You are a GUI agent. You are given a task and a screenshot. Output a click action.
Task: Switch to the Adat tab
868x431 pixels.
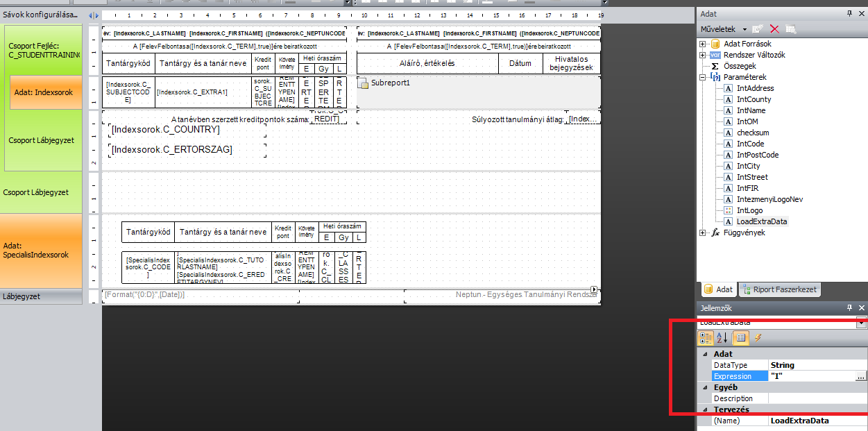718,289
